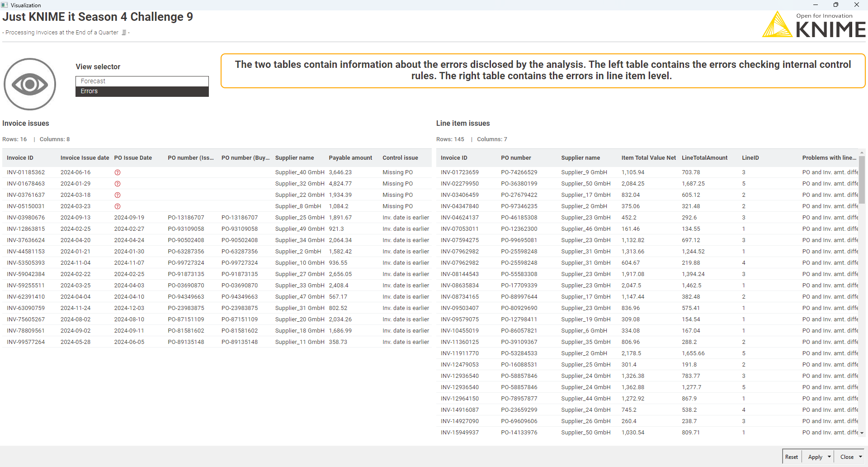Image resolution: width=868 pixels, height=467 pixels.
Task: Click the Line item issues table title
Action: coord(463,124)
